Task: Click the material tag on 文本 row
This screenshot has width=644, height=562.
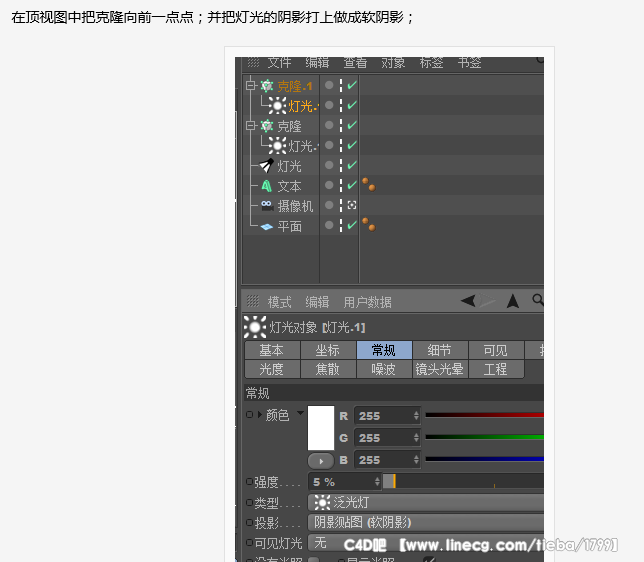Action: [369, 184]
